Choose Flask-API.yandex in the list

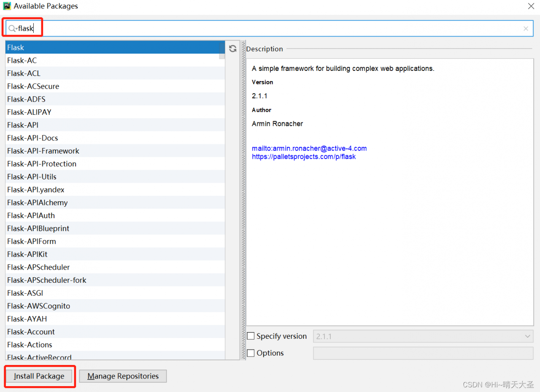[115, 190]
